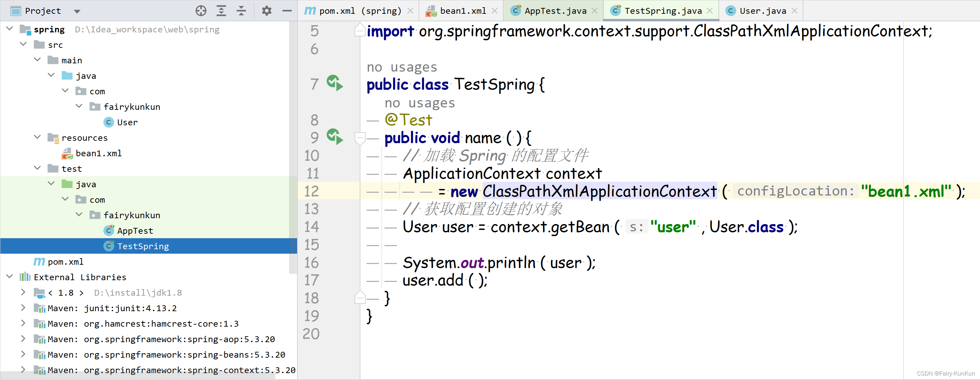Select com package under main java
980x380 pixels.
(x=90, y=91)
